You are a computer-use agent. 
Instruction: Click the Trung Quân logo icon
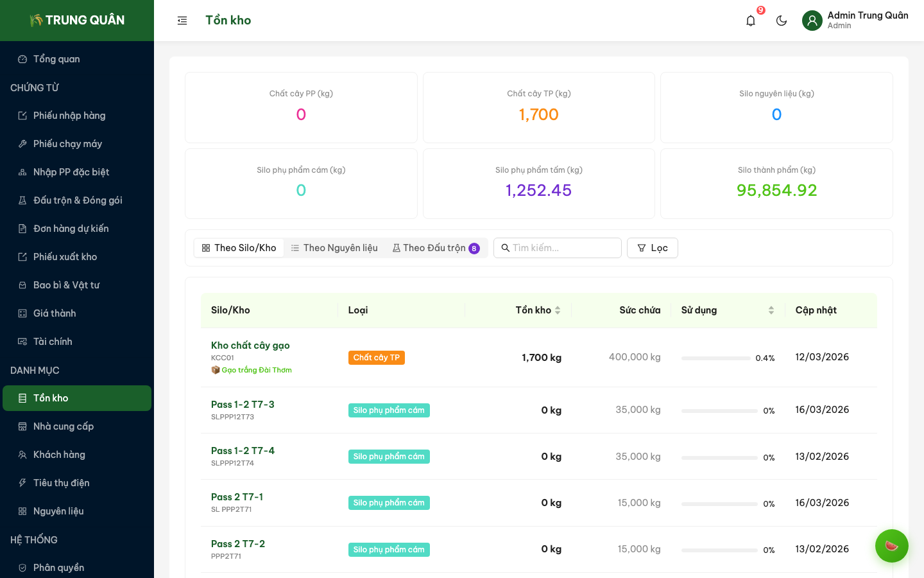(36, 21)
